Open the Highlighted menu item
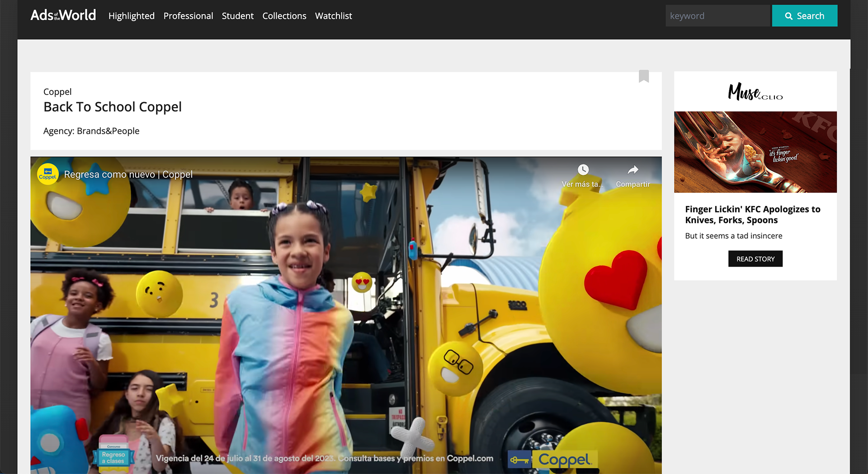Image resolution: width=868 pixels, height=474 pixels. point(132,16)
